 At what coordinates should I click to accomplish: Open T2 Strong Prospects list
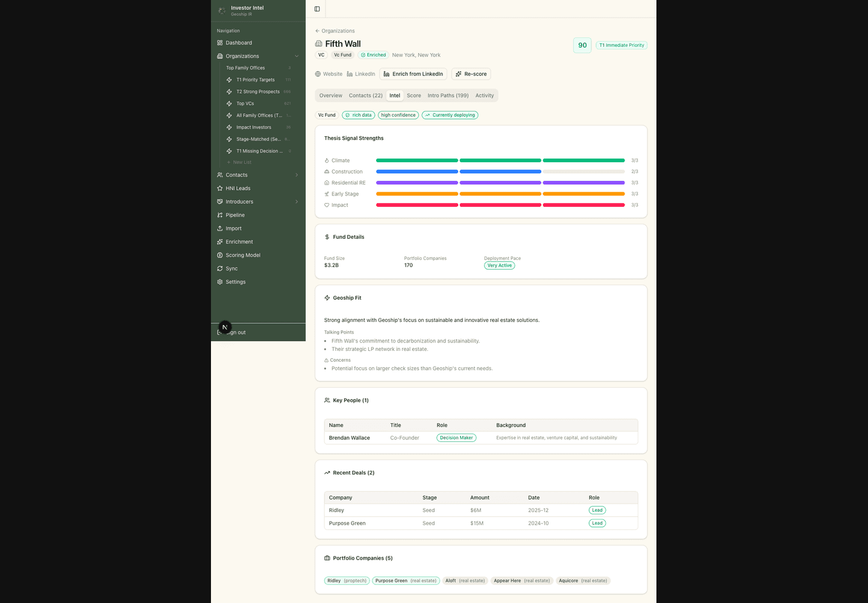tap(258, 92)
